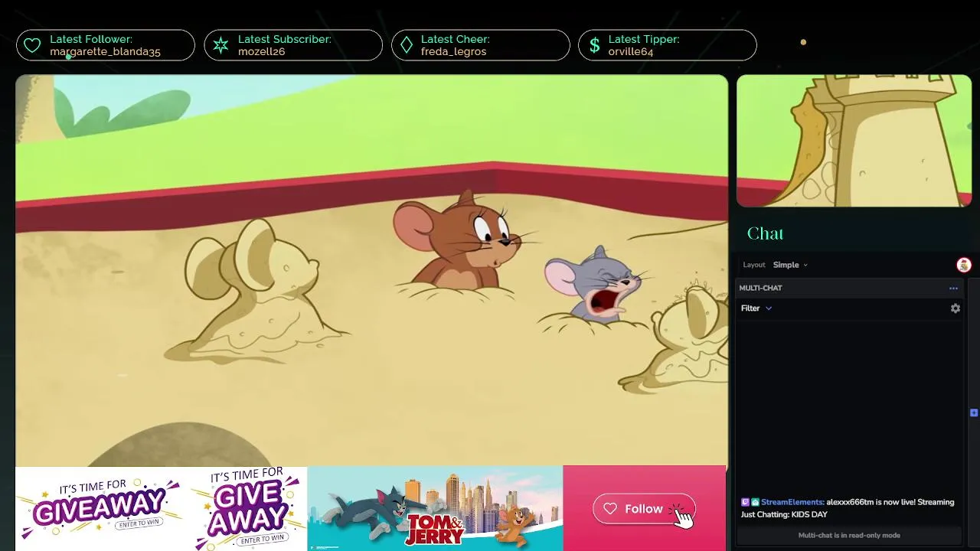Click the MULTI-CHAT header label
The height and width of the screenshot is (551, 980).
point(760,288)
